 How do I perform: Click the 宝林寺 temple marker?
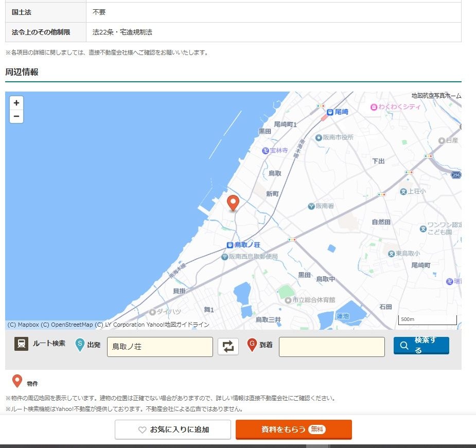(x=266, y=150)
